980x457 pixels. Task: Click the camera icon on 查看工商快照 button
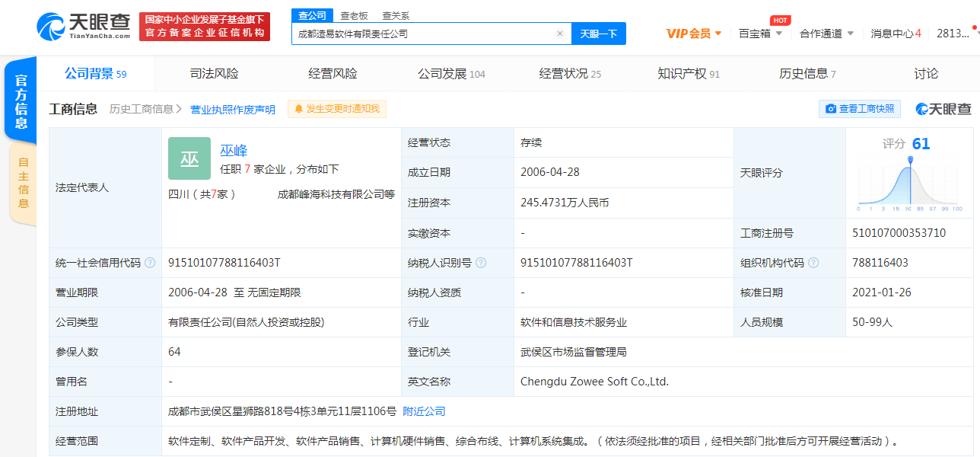pos(832,108)
